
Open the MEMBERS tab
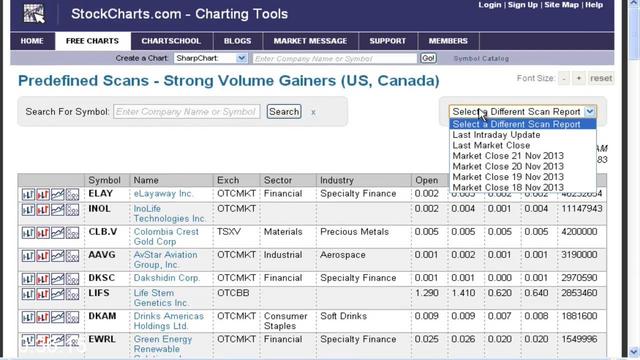448,41
